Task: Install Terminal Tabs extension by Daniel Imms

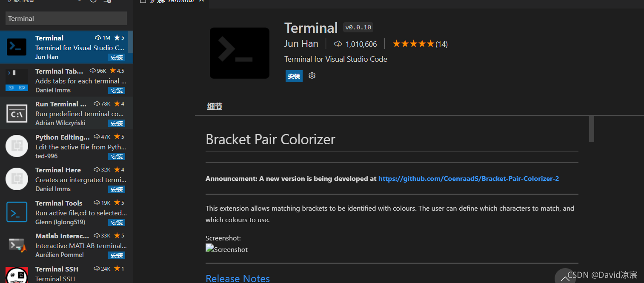Action: [116, 91]
